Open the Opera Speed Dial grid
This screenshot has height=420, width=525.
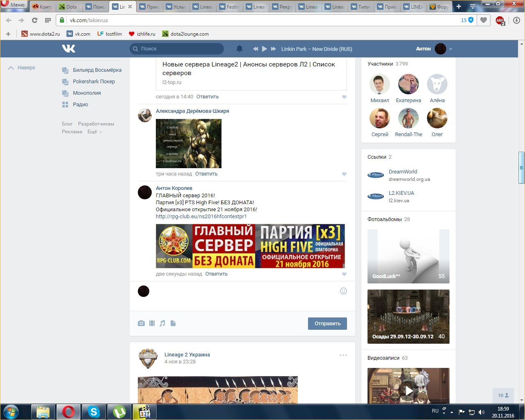point(48,20)
